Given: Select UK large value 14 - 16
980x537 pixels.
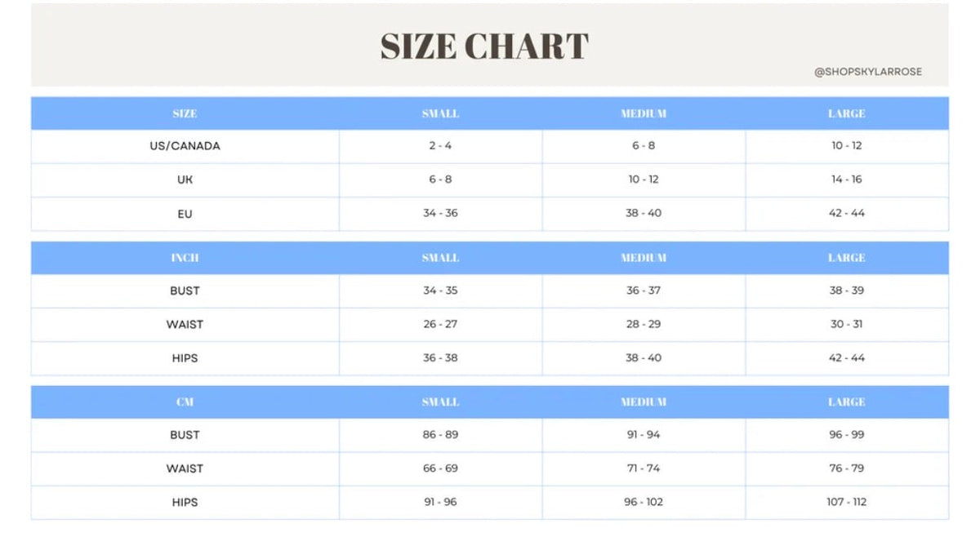Looking at the screenshot, I should (846, 180).
